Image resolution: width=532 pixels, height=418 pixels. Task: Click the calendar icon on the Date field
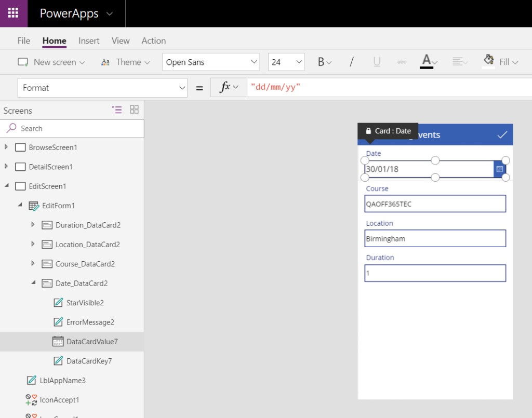coord(500,169)
